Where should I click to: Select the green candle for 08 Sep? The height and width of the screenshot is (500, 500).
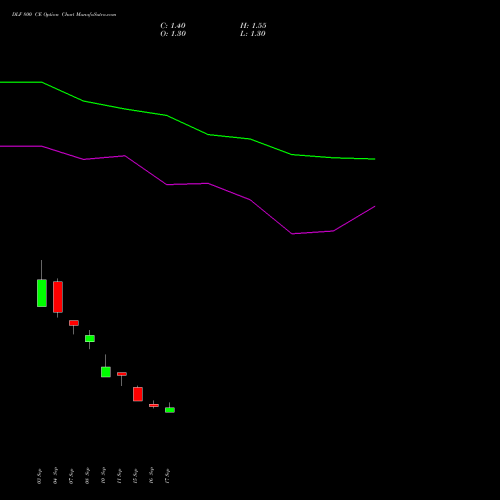[x=90, y=338]
